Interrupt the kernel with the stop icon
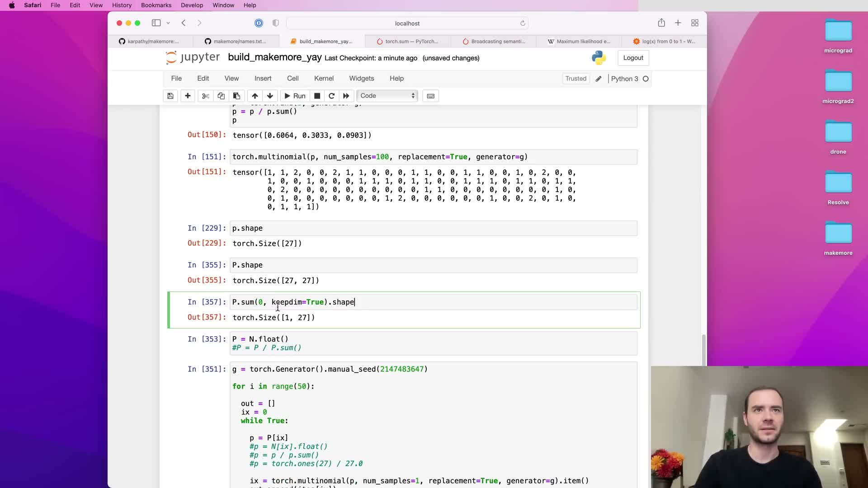868x488 pixels. pyautogui.click(x=317, y=96)
